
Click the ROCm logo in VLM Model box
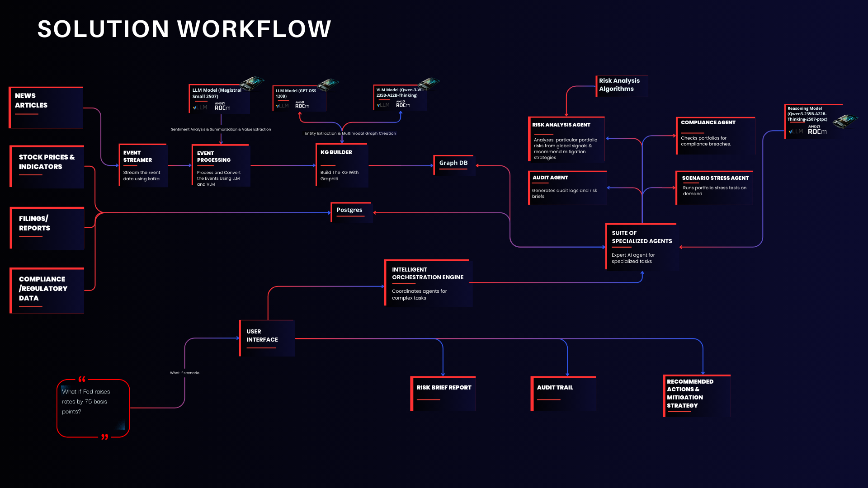coord(403,104)
